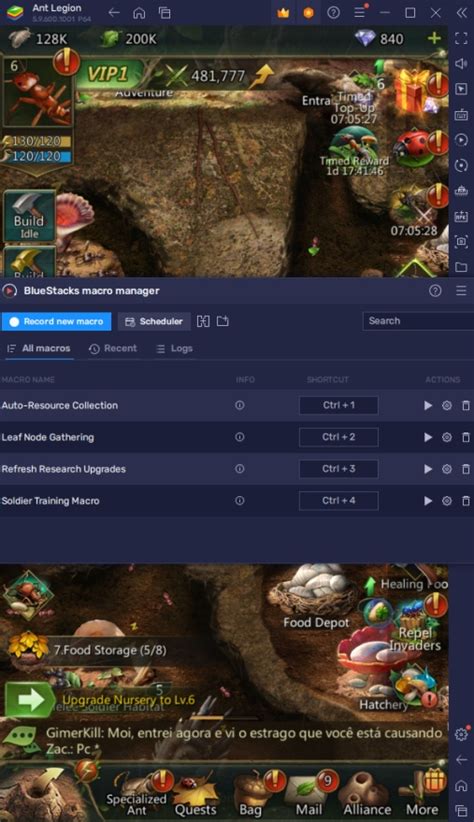The height and width of the screenshot is (822, 474).
Task: Switch to Logs tab
Action: pos(175,349)
